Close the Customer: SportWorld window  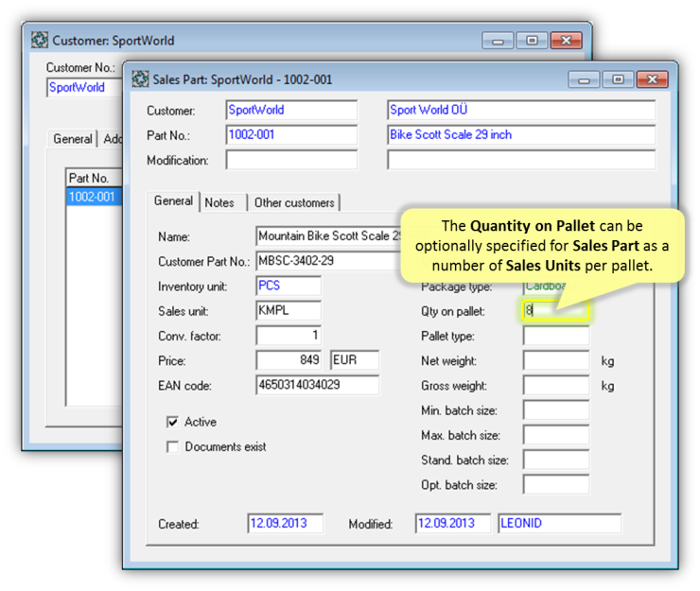pos(566,41)
